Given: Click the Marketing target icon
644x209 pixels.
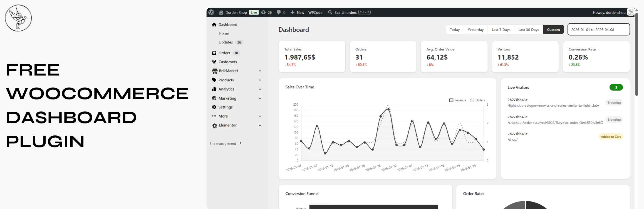Looking at the screenshot, I should tap(214, 98).
